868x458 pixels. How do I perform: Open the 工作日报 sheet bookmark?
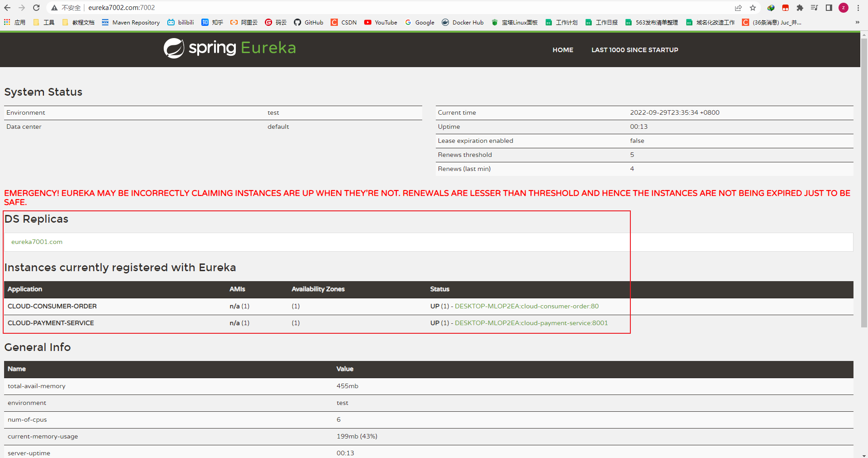[601, 22]
